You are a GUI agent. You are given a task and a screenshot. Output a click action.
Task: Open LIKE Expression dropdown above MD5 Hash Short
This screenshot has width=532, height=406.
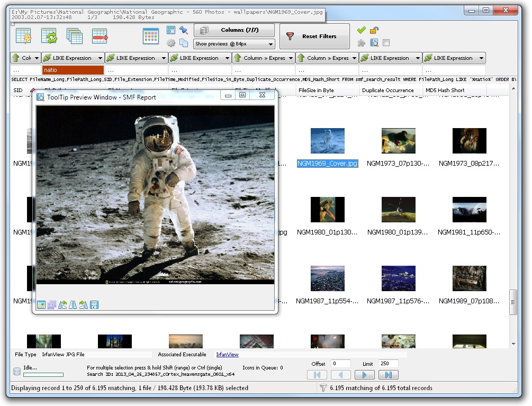[x=454, y=58]
